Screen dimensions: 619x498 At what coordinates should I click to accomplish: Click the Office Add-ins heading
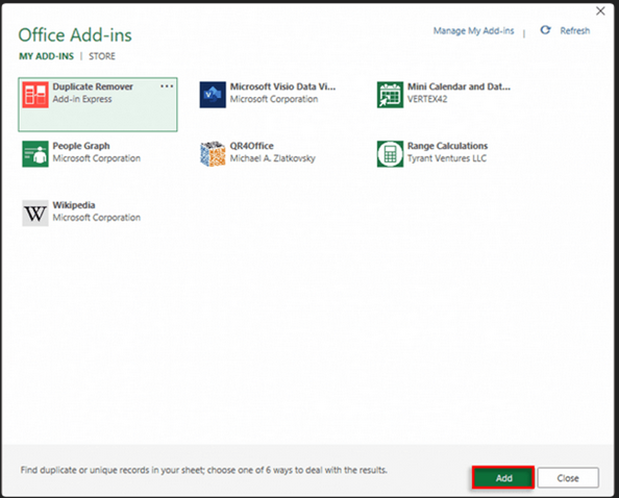pyautogui.click(x=75, y=35)
